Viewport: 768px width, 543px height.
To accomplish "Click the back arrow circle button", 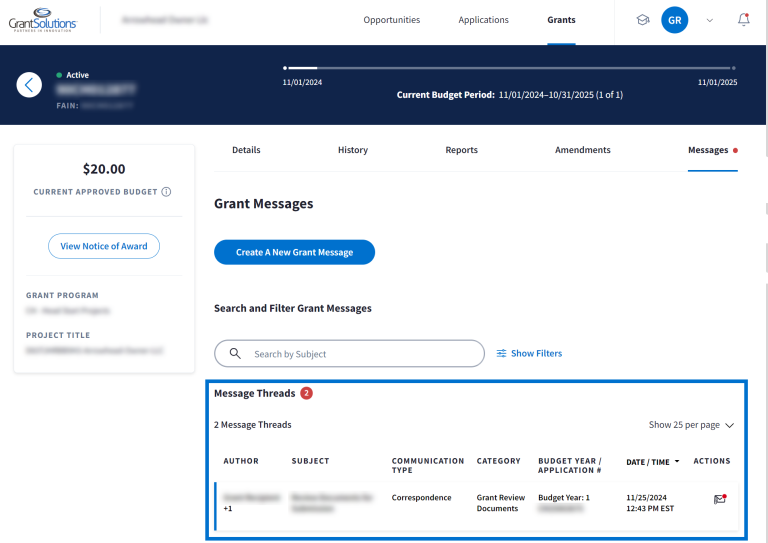I will [29, 85].
